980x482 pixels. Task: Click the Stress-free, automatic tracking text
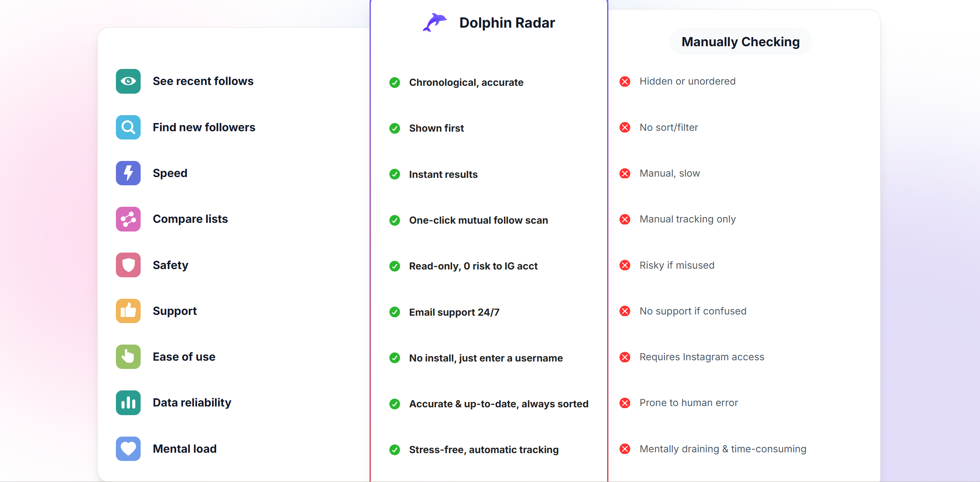pyautogui.click(x=484, y=450)
